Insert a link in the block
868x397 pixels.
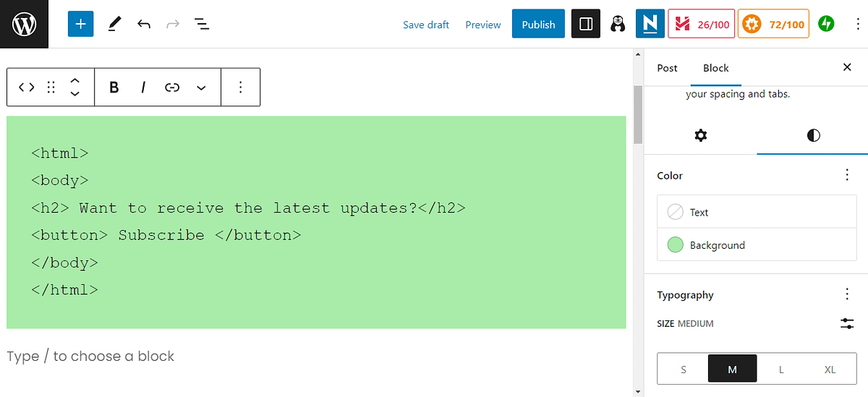click(x=172, y=87)
